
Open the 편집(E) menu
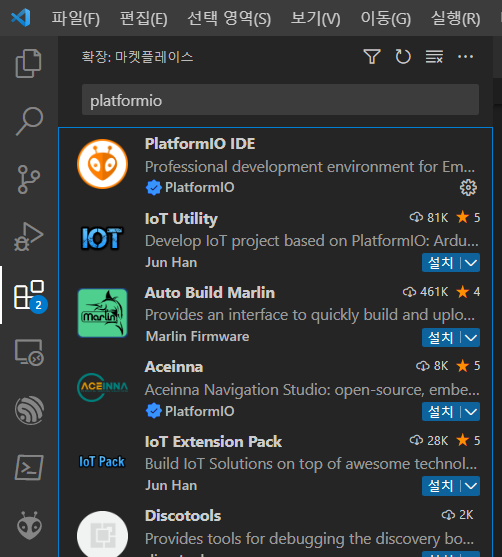click(144, 18)
